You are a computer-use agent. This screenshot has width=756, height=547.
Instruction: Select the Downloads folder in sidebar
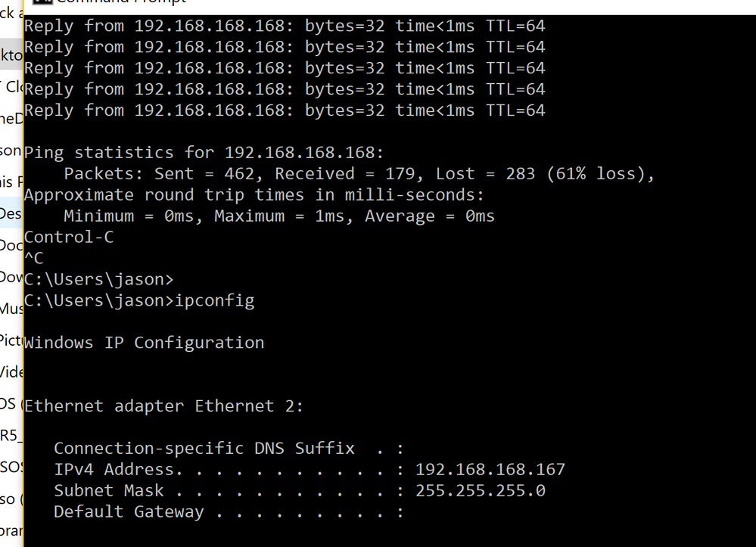click(11, 277)
